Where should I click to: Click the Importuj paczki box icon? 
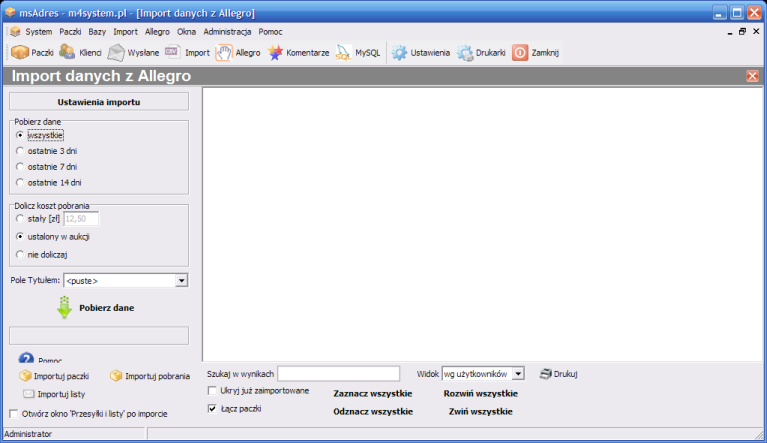tap(25, 376)
